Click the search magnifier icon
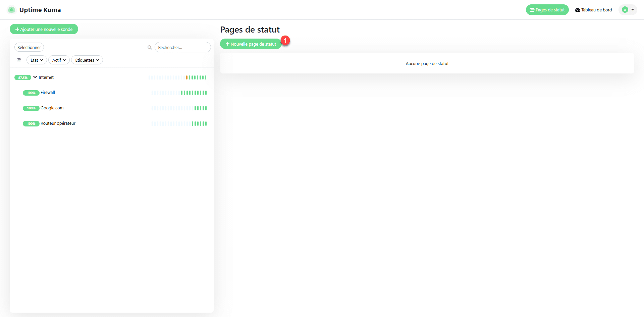644x317 pixels. [150, 47]
